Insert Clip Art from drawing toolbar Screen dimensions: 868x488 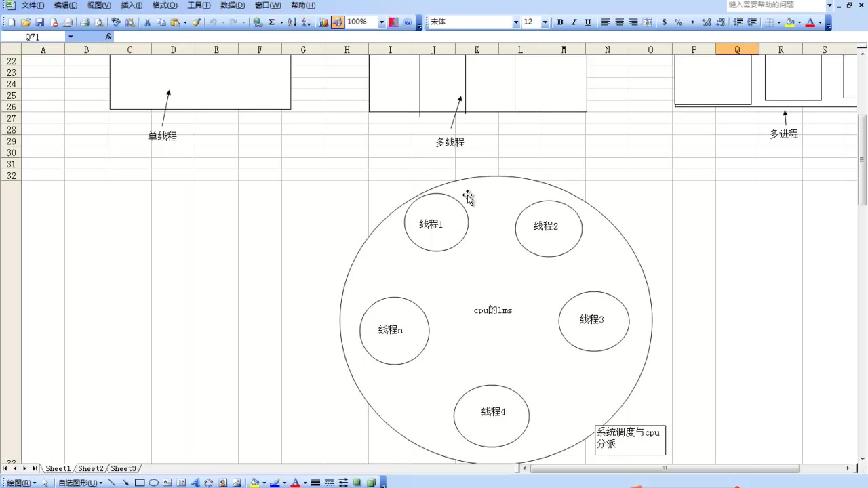(x=223, y=483)
